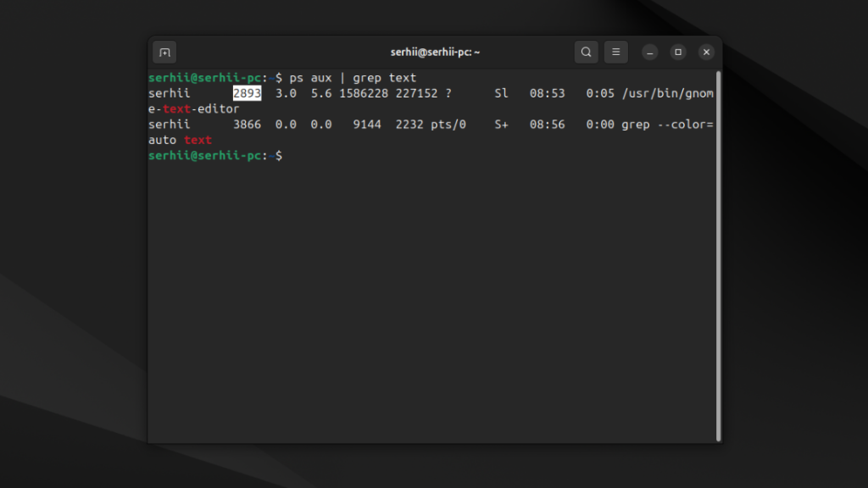868x488 pixels.
Task: Open the terminal search tool
Action: (587, 52)
